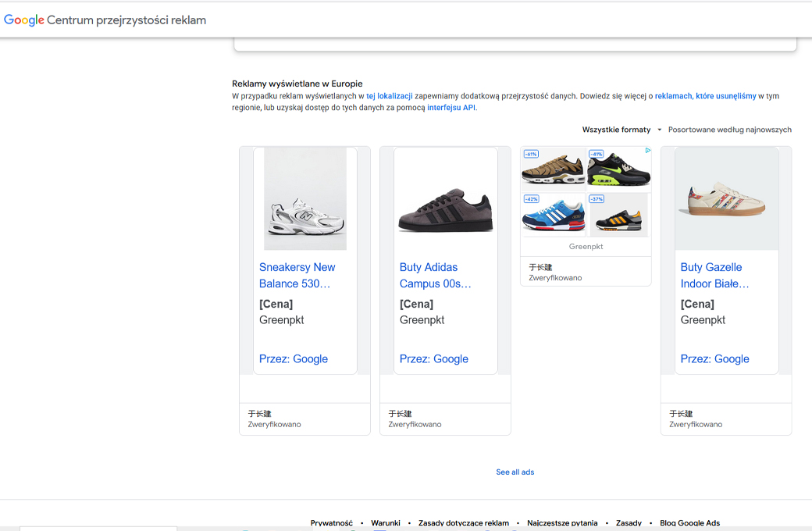Follow the 'tej lokalizacji' link

pos(390,96)
